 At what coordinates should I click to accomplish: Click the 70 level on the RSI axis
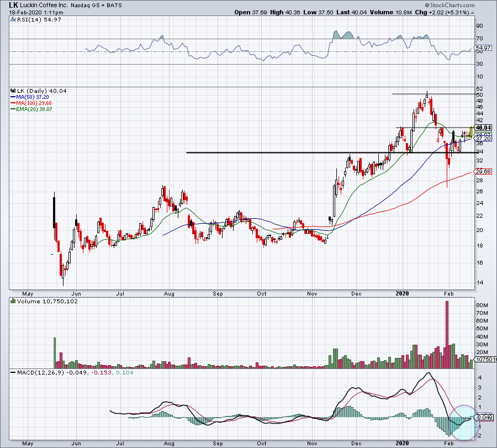point(480,39)
